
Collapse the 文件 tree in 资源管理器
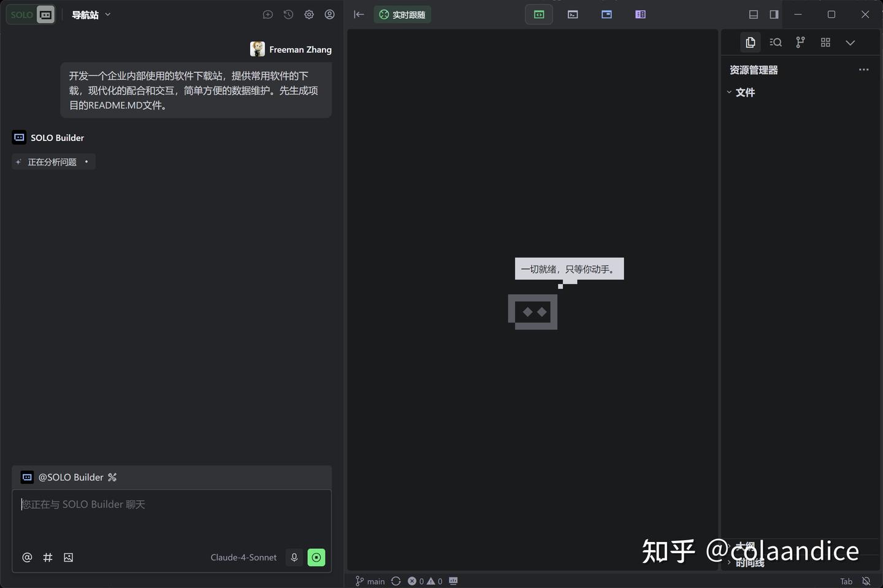tap(730, 92)
